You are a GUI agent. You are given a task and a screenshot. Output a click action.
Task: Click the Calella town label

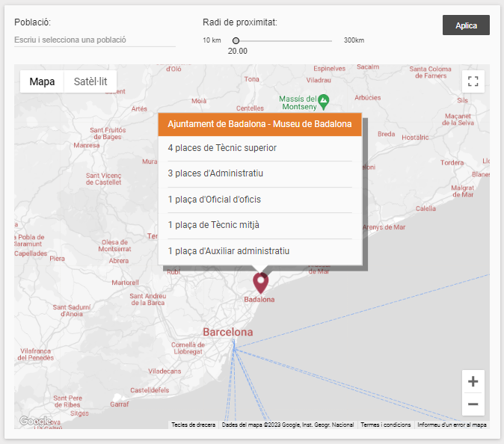point(425,209)
